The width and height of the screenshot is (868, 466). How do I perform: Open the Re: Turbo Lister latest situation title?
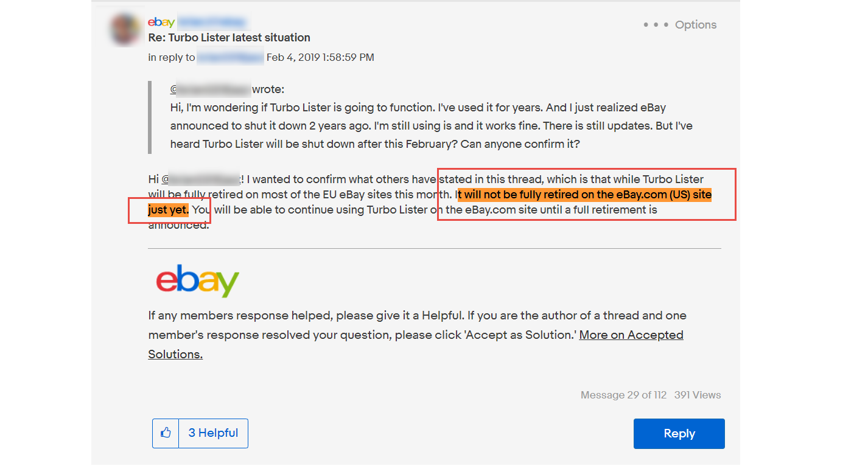click(x=229, y=38)
